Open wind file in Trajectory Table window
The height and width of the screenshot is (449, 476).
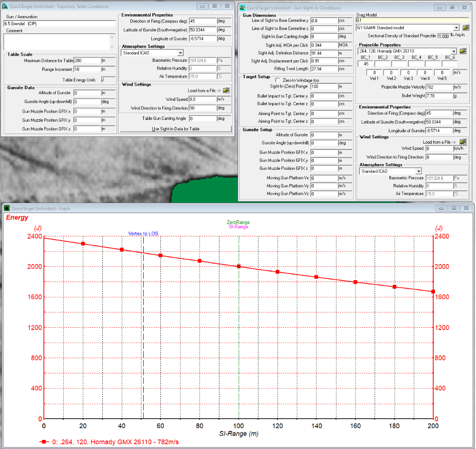pyautogui.click(x=226, y=90)
